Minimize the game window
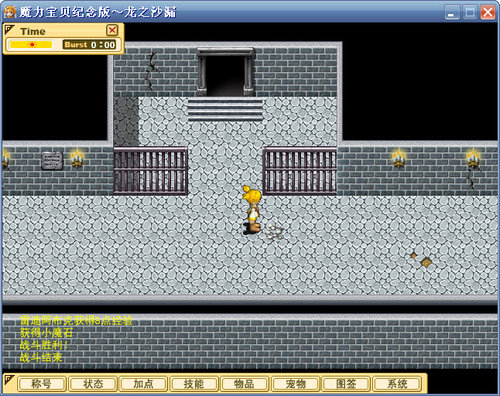500x396 pixels. (452, 13)
